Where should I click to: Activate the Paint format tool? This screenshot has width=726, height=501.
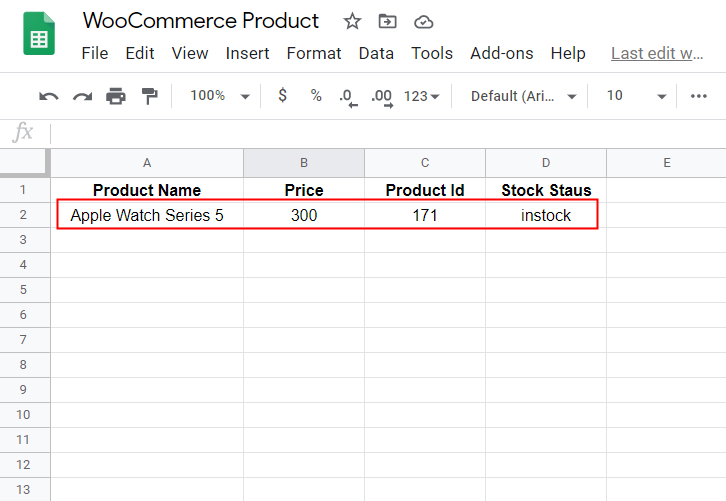pos(150,96)
